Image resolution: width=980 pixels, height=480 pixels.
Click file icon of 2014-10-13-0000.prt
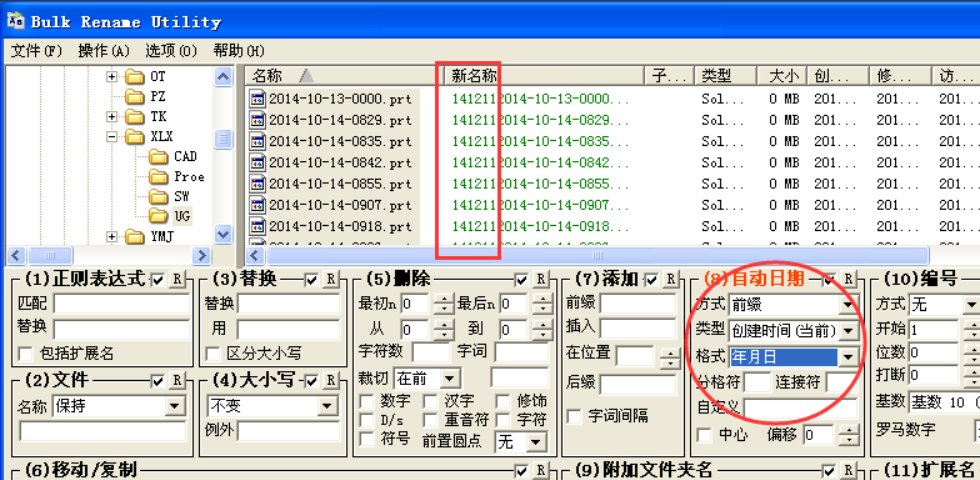pos(258,99)
